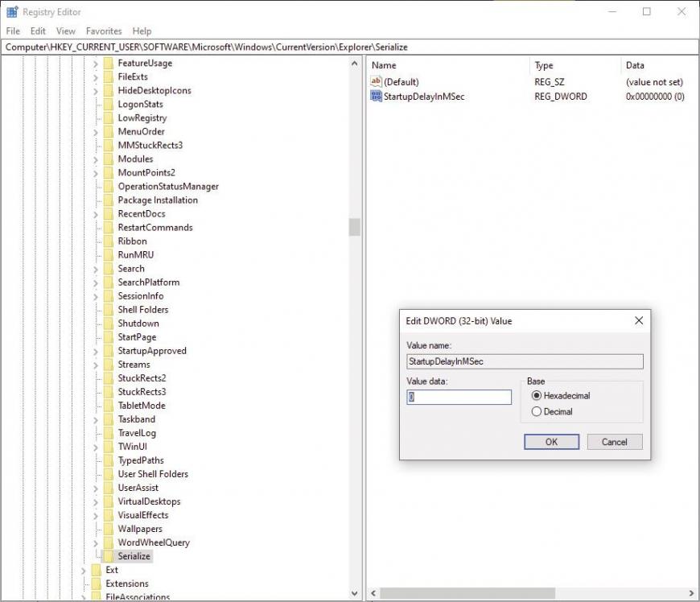The image size is (700, 602).
Task: Select the WordWheelQuery key label
Action: pyautogui.click(x=154, y=542)
